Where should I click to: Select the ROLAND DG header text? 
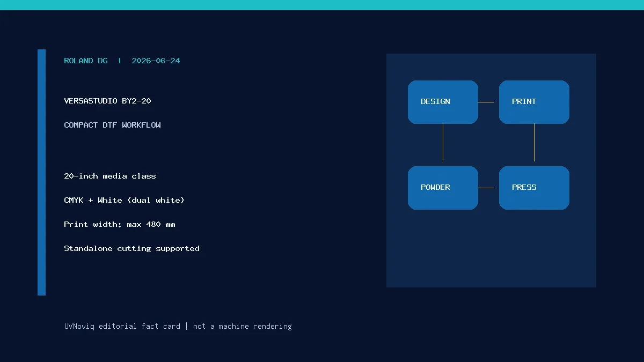86,61
